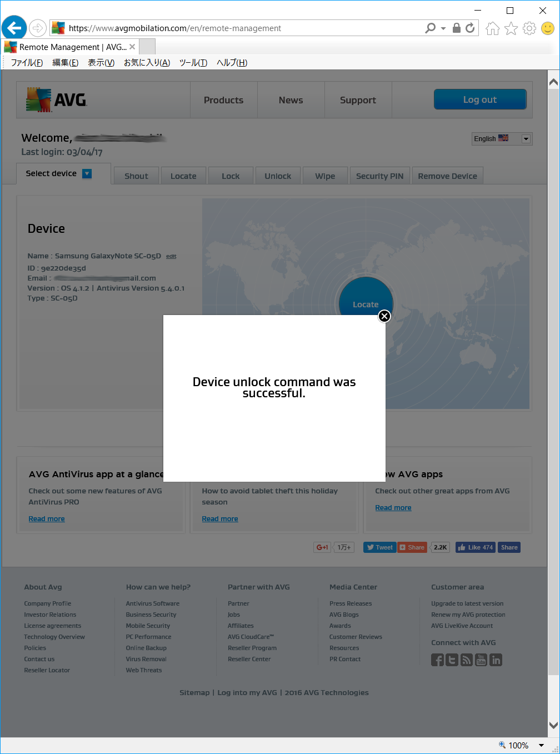
Task: Open browser settings gear icon
Action: [x=529, y=28]
